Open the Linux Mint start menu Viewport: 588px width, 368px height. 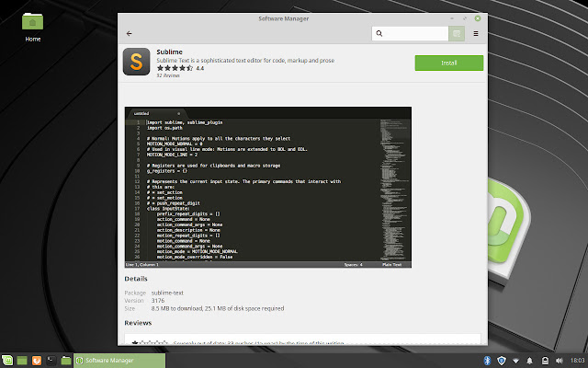(x=7, y=361)
